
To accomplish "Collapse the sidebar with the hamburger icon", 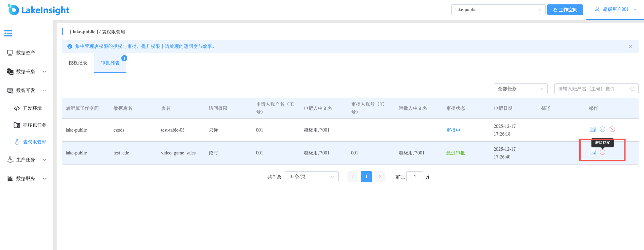I will tap(8, 33).
